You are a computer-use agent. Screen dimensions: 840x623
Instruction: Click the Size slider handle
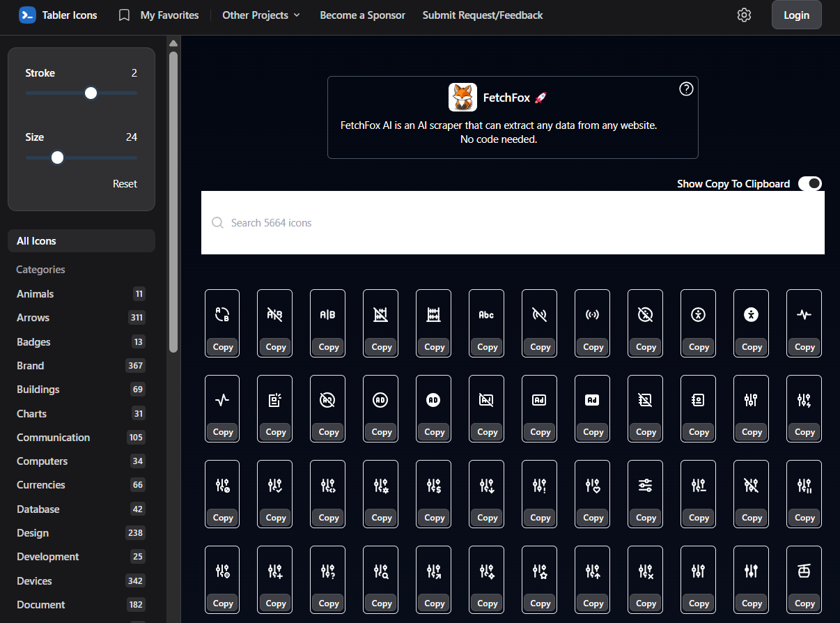[58, 157]
